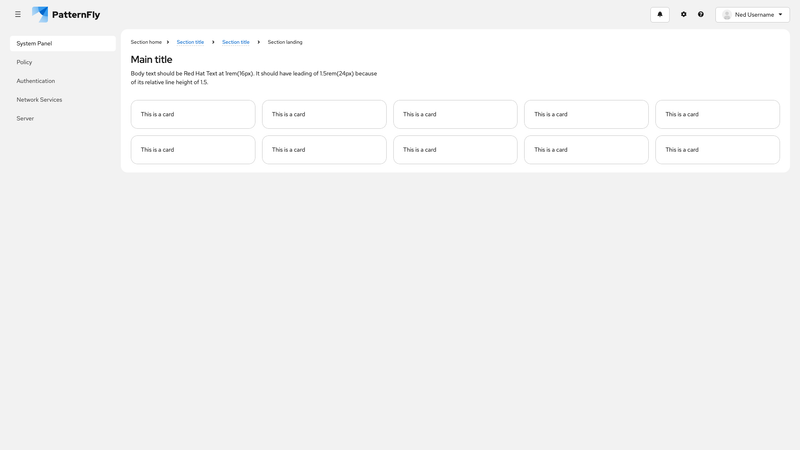
Task: Expand the Ned Username dropdown
Action: pos(752,15)
